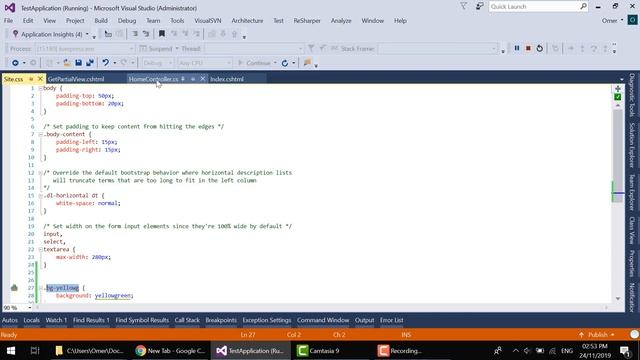Click the editor split plus icon
The image size is (640, 360).
tap(618, 89)
